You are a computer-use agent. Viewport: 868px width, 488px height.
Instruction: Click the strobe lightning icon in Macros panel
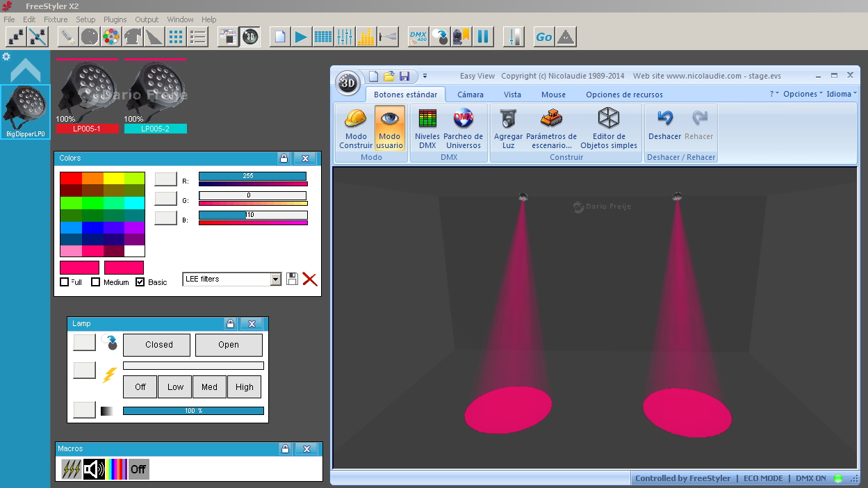72,469
